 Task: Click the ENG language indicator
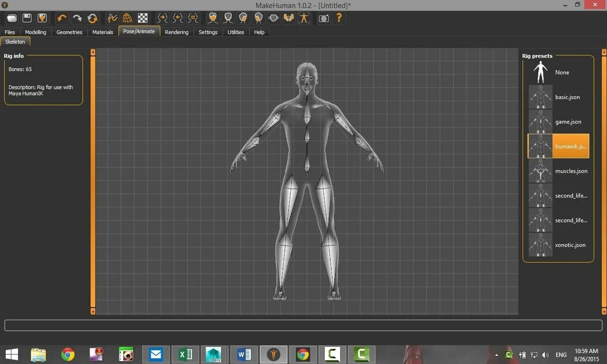561,355
